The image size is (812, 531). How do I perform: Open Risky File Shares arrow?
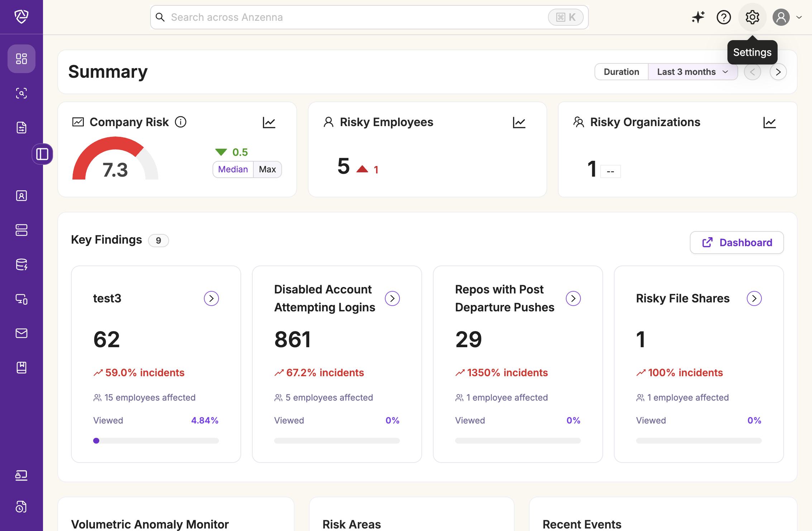(x=754, y=298)
